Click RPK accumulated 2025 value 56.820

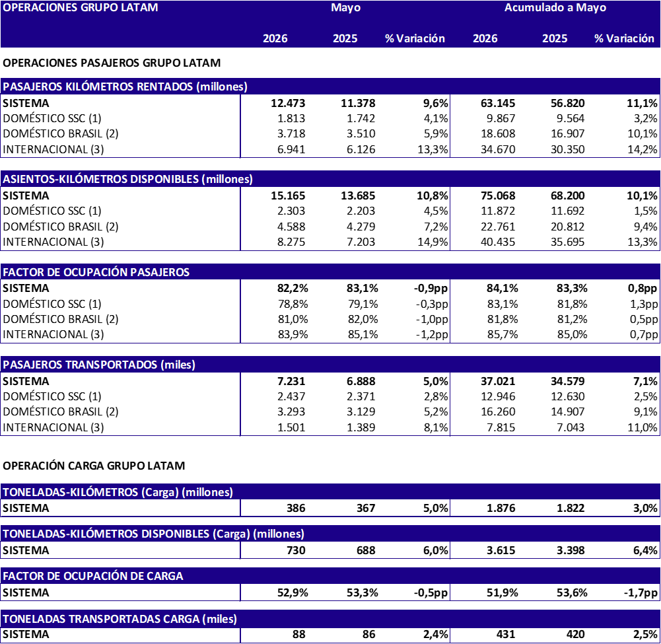pyautogui.click(x=568, y=103)
